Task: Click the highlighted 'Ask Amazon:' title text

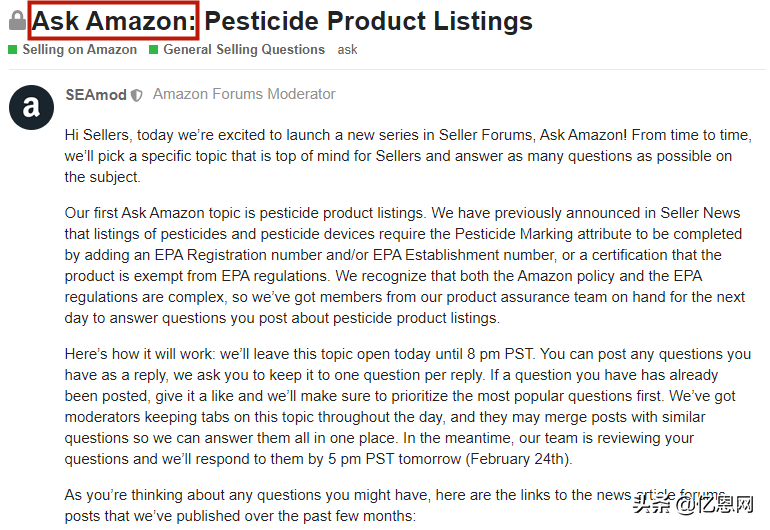Action: [x=114, y=21]
